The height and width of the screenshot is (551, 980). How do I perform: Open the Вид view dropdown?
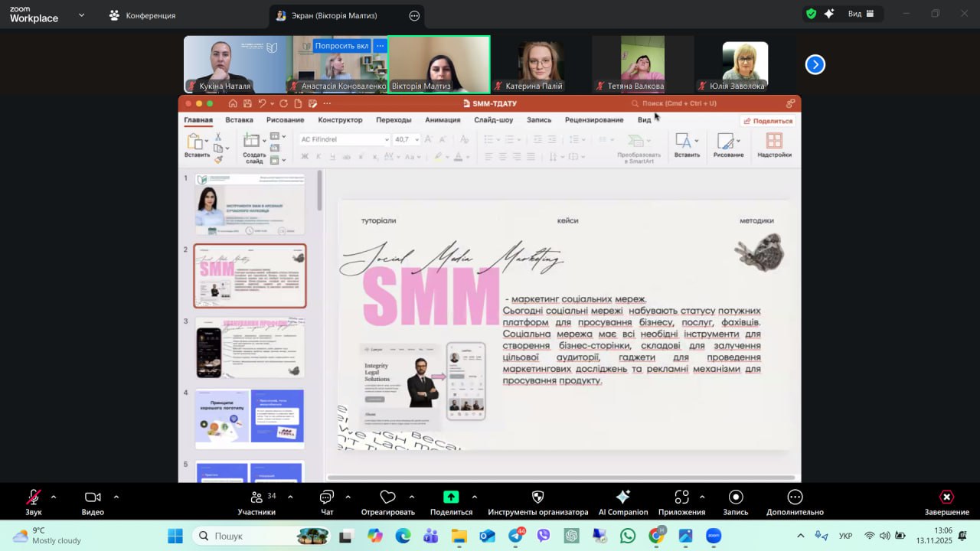pos(854,14)
